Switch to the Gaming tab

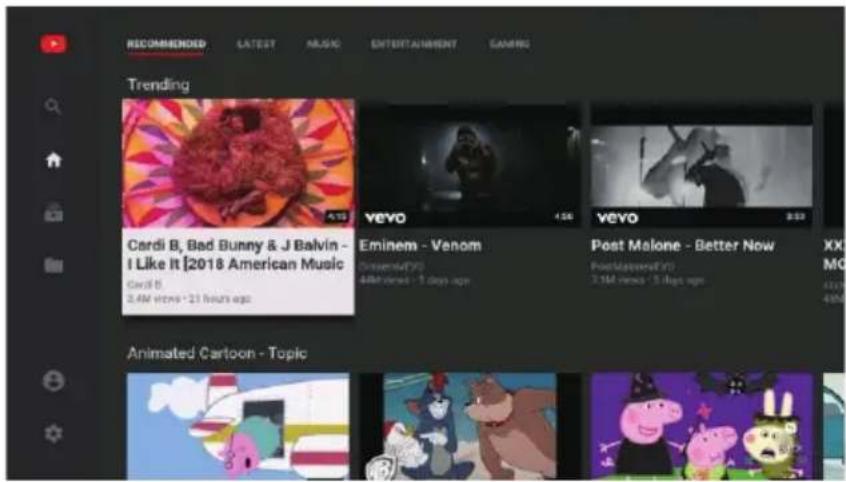pos(509,44)
